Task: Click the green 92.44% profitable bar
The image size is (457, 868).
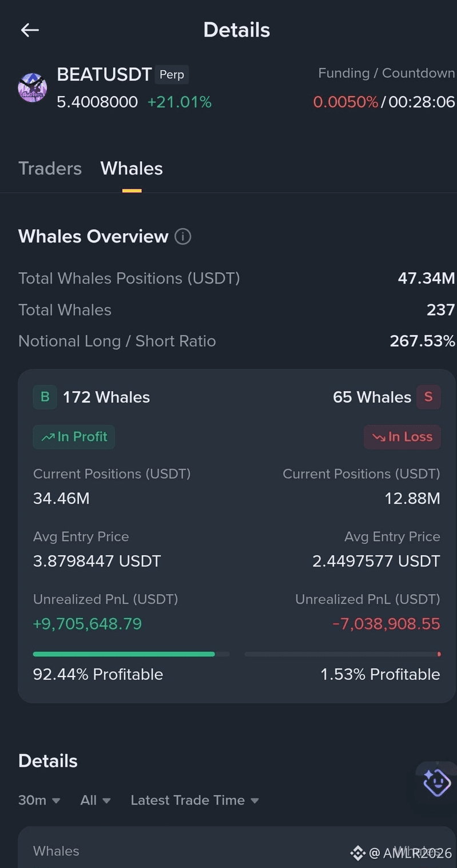Action: [x=131, y=654]
